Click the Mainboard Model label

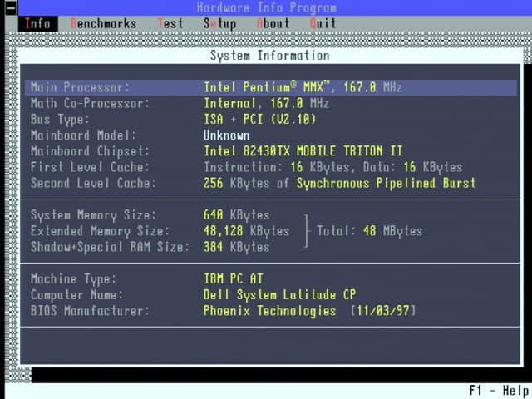point(83,135)
